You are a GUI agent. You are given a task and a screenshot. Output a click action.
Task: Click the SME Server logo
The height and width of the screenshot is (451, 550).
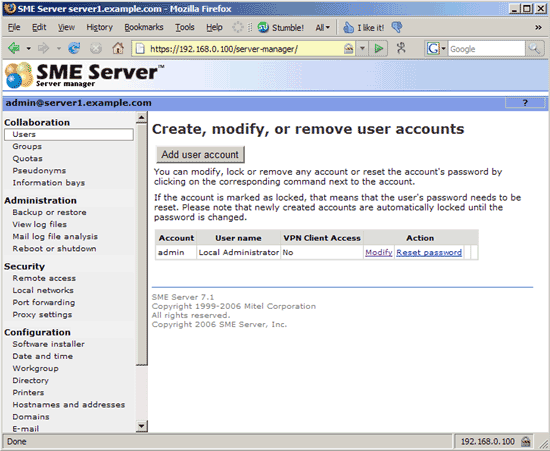coord(84,75)
